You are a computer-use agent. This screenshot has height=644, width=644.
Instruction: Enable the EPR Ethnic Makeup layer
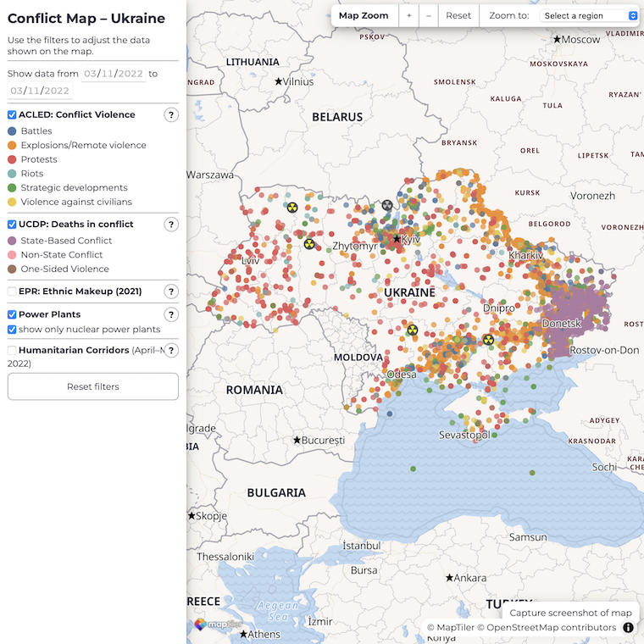click(12, 291)
